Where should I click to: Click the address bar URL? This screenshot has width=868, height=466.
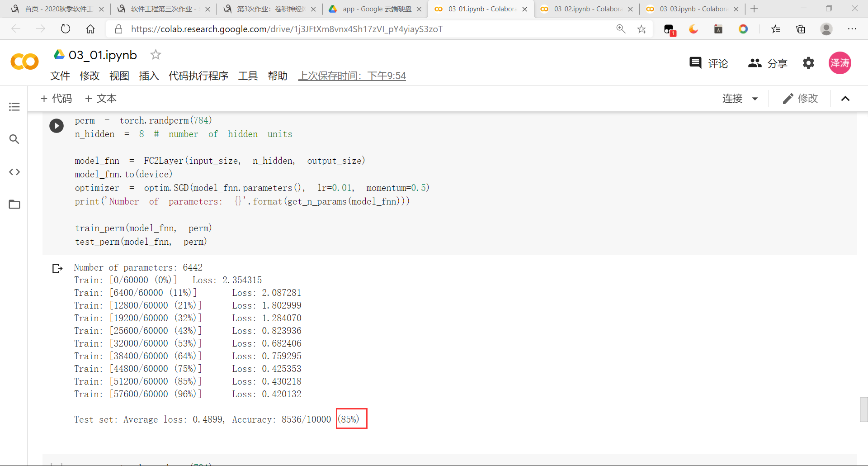coord(287,29)
